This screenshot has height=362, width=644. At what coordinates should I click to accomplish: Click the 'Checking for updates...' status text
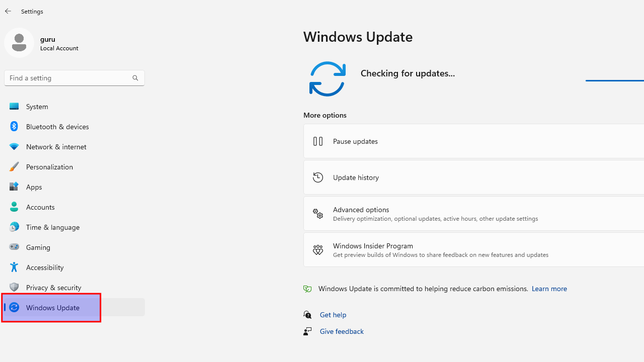tap(408, 73)
